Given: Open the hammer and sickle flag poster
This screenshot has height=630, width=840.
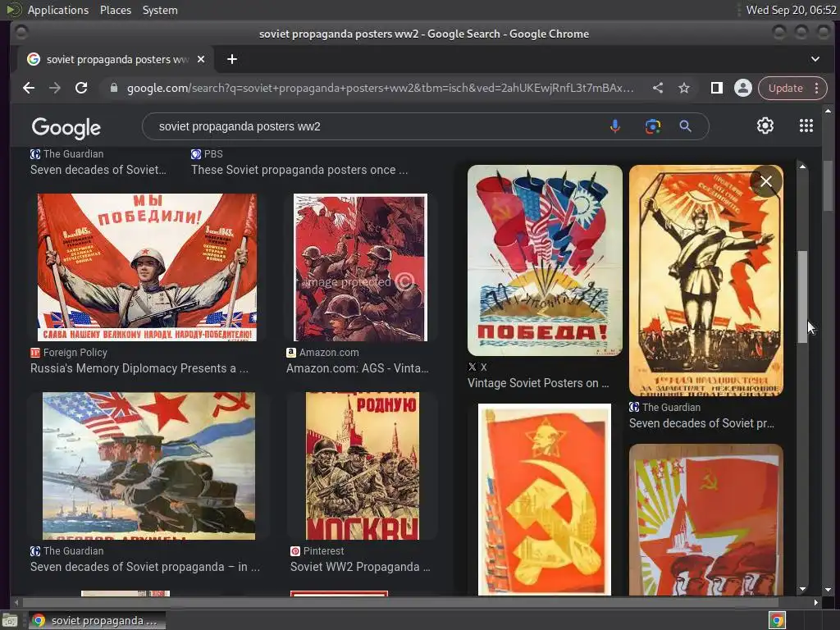Looking at the screenshot, I should coord(545,500).
